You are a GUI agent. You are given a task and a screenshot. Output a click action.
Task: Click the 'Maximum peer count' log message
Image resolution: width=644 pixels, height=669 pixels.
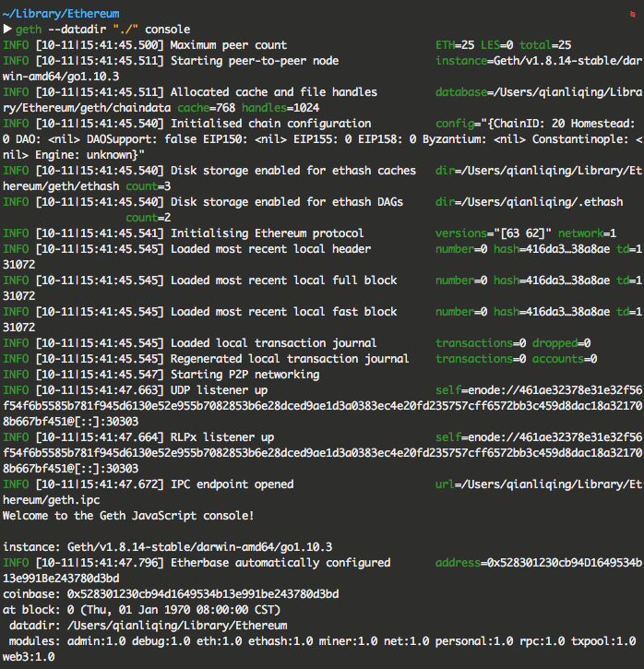coord(229,45)
